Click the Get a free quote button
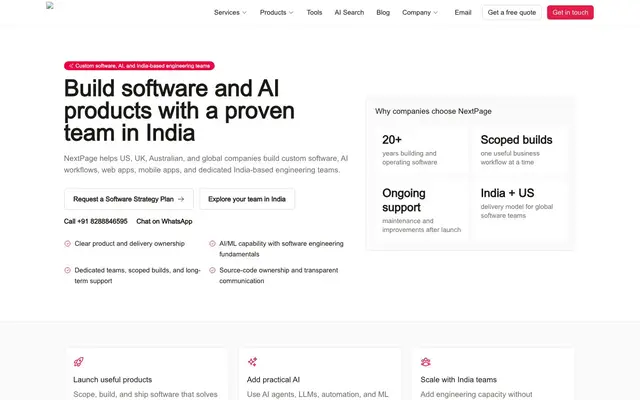 click(512, 13)
